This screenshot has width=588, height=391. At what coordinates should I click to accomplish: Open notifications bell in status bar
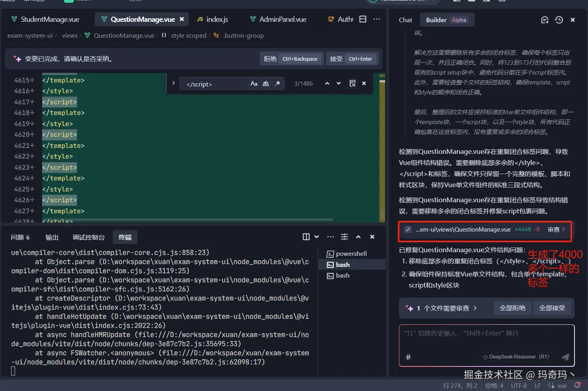577,385
